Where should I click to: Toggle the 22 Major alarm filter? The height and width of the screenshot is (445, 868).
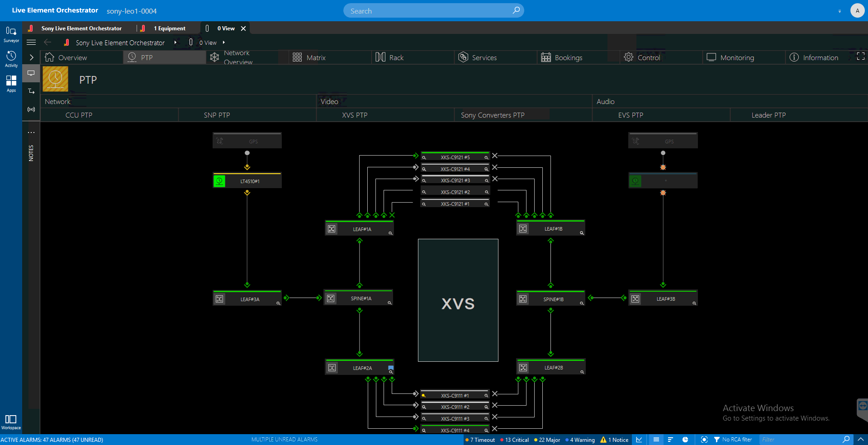(547, 440)
